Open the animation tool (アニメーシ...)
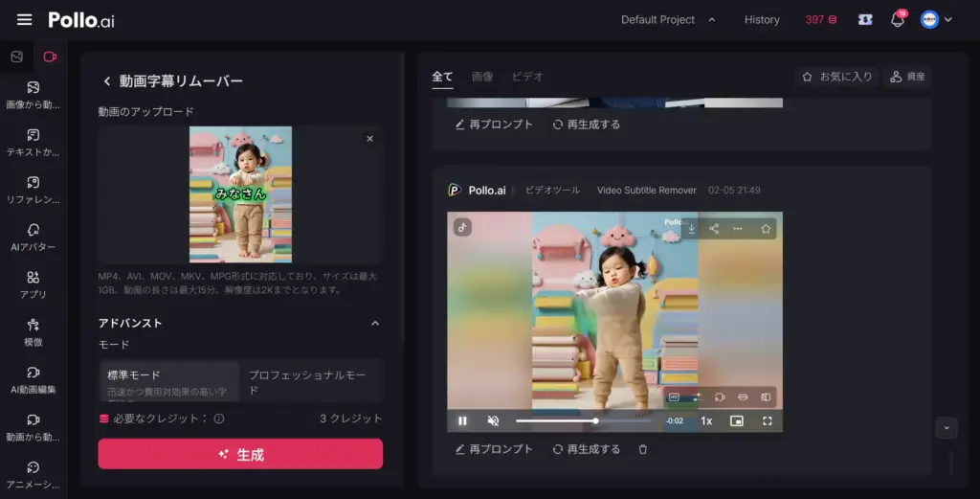980x499 pixels. (33, 475)
